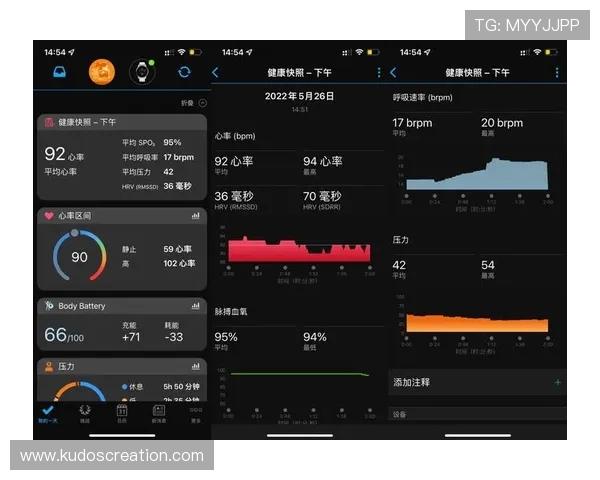Open the 设备 section row
The image size is (600, 480).
coord(477,414)
